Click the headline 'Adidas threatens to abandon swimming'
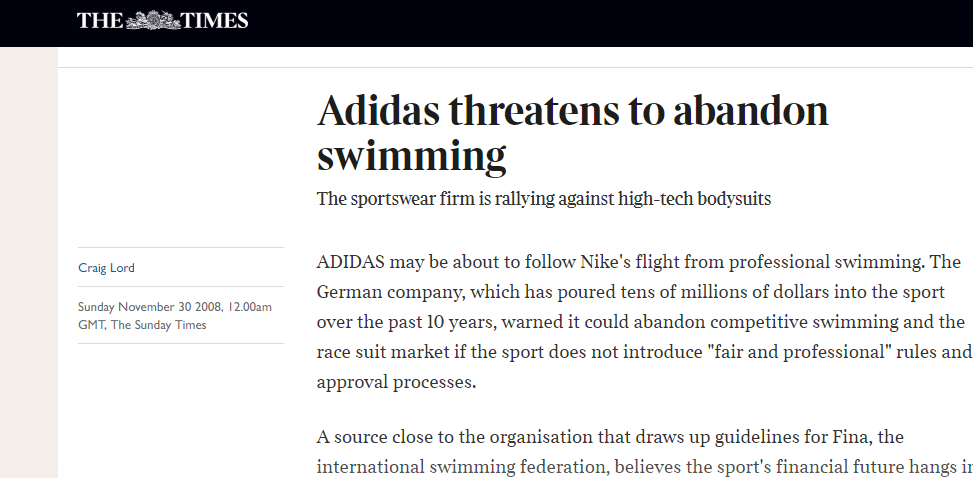Viewport: 973px width, 478px height. click(x=572, y=112)
